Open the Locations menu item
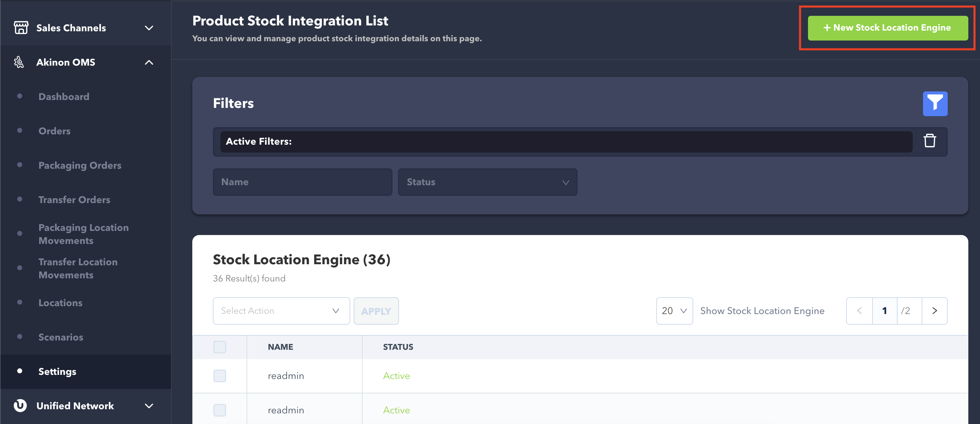Image resolution: width=980 pixels, height=424 pixels. pos(60,303)
